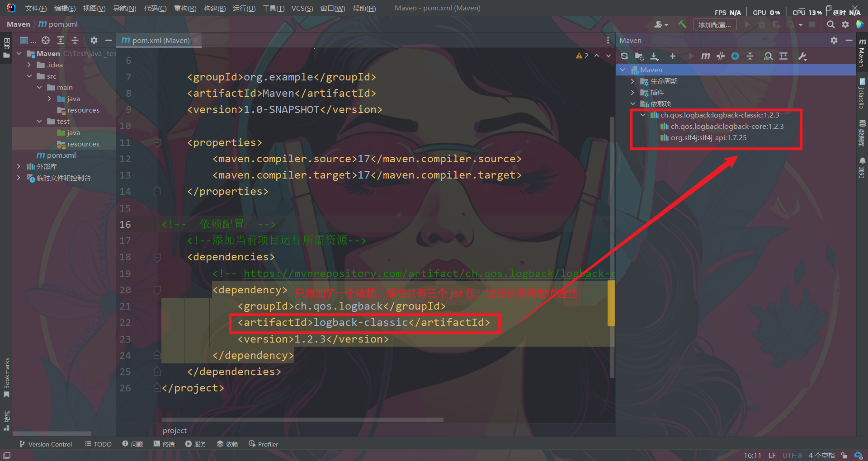Screen dimensions: 868x461
Task: Toggle skip tests mode lightning icon
Action: 735,56
